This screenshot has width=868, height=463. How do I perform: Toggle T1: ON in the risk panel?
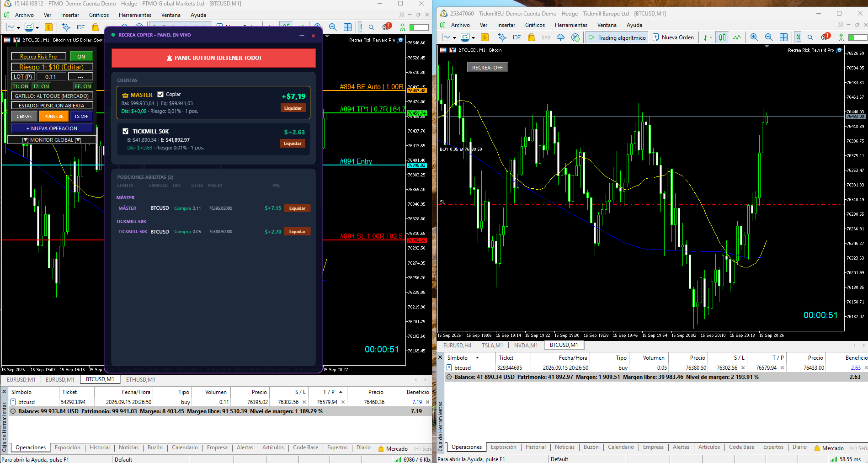pos(21,86)
